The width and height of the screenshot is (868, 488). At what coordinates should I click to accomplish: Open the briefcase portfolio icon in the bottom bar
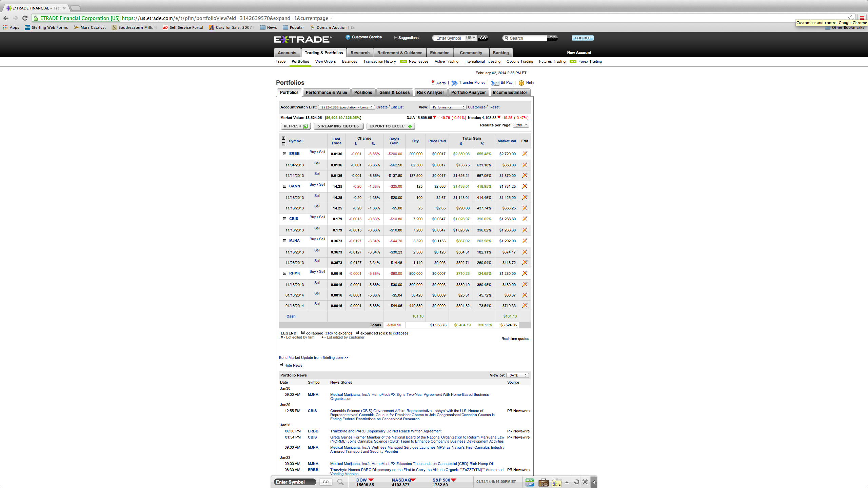[x=544, y=482]
